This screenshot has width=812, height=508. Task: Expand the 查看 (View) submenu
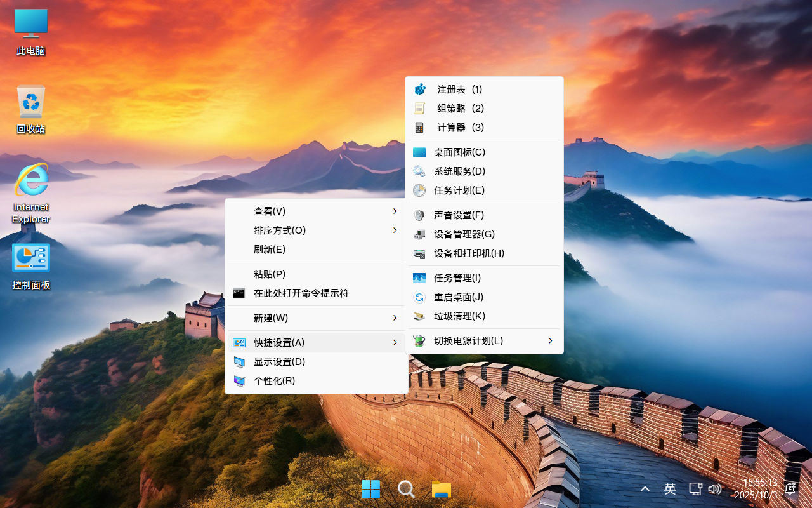[x=268, y=211]
